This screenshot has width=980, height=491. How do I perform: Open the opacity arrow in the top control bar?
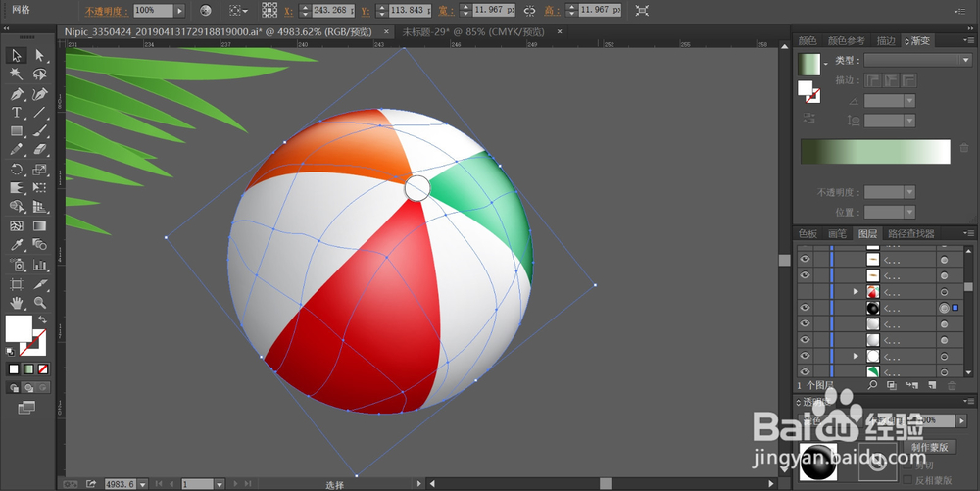pos(179,10)
